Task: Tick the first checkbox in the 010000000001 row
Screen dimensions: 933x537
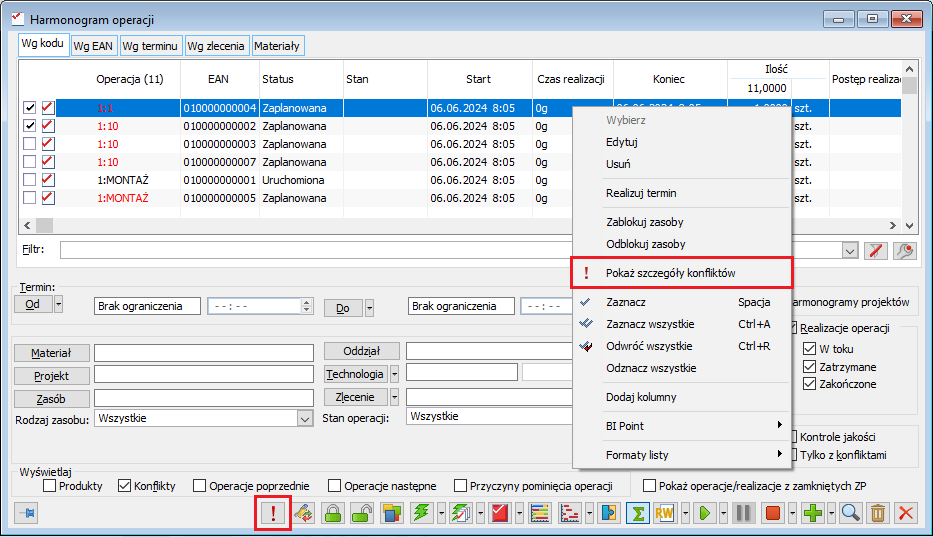Action: tap(30, 180)
